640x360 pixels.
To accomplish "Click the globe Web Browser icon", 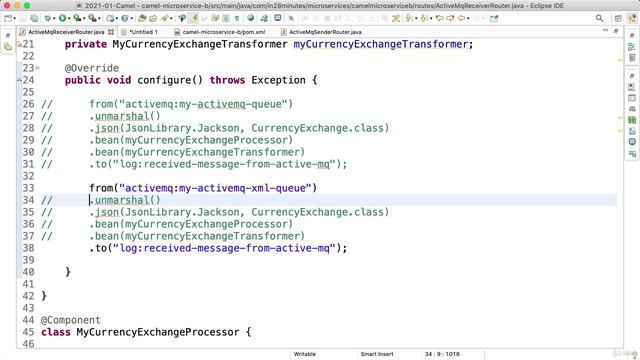I will 251,18.
